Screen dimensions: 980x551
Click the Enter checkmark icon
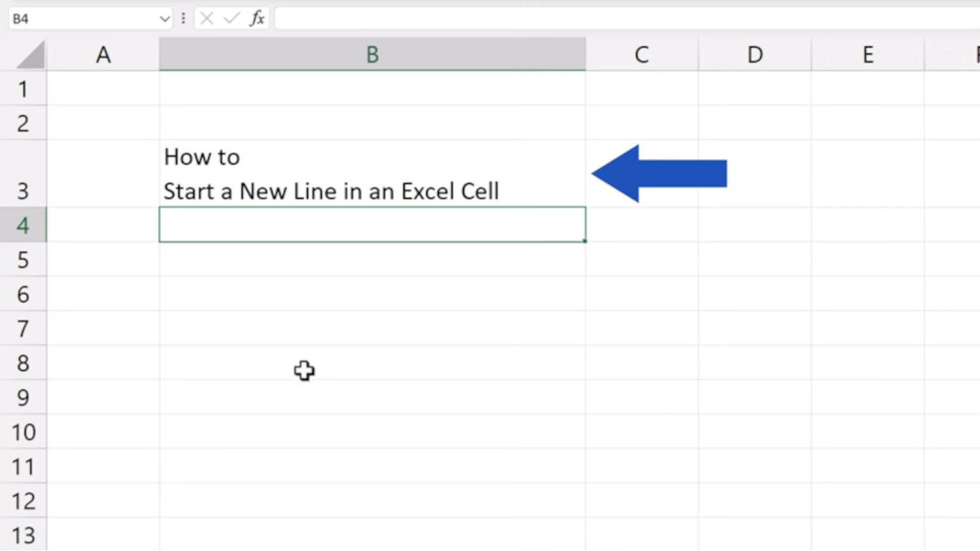(231, 18)
